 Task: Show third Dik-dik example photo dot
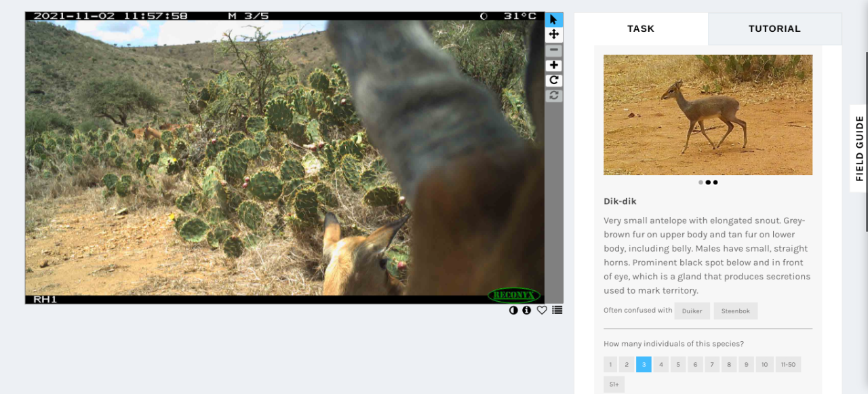[715, 182]
